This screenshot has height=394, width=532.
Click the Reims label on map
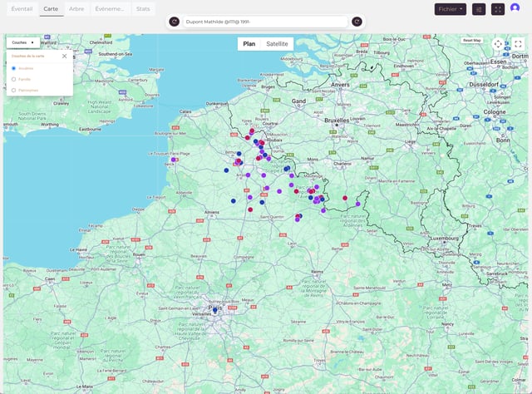pos(318,272)
